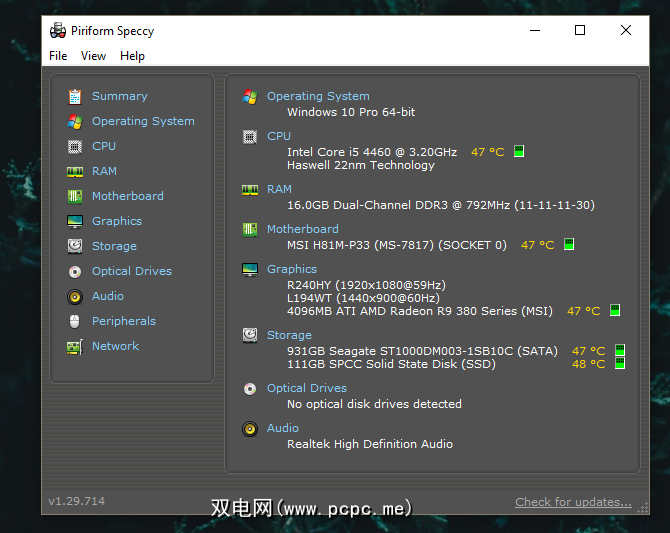Viewport: 670px width, 533px height.
Task: Select Optical Drives in the sidebar
Action: [132, 271]
